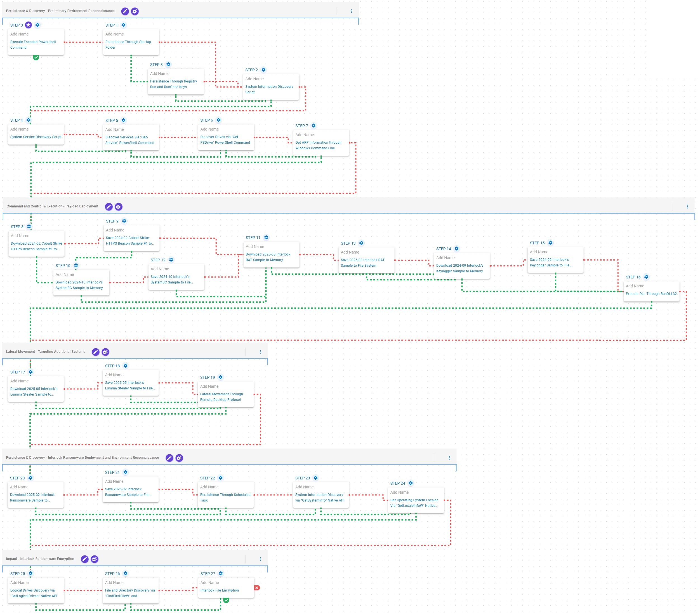Open the gear settings for STEP 11
The image size is (700, 615).
[266, 238]
